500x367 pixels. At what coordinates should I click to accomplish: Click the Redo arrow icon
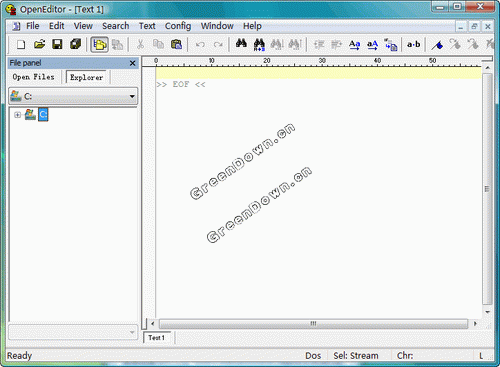(218, 44)
